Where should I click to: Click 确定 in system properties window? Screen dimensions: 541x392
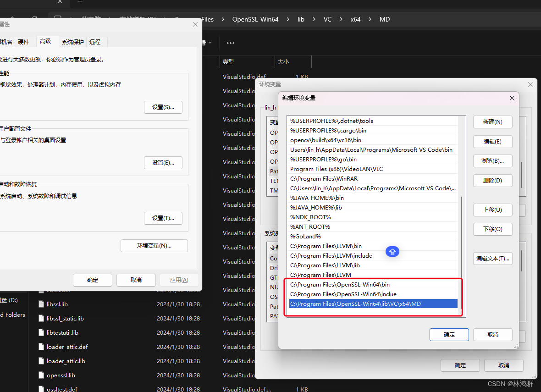(93, 280)
